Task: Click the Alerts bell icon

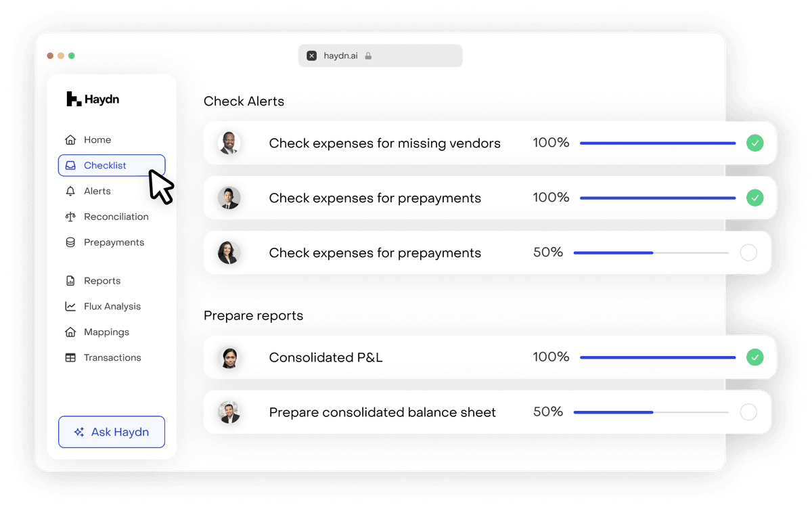Action: [x=70, y=192]
